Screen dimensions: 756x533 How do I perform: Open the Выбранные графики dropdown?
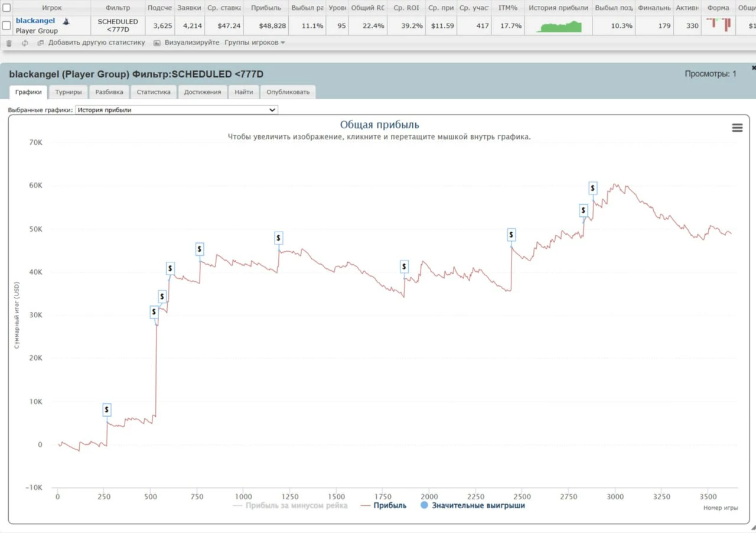[x=176, y=110]
